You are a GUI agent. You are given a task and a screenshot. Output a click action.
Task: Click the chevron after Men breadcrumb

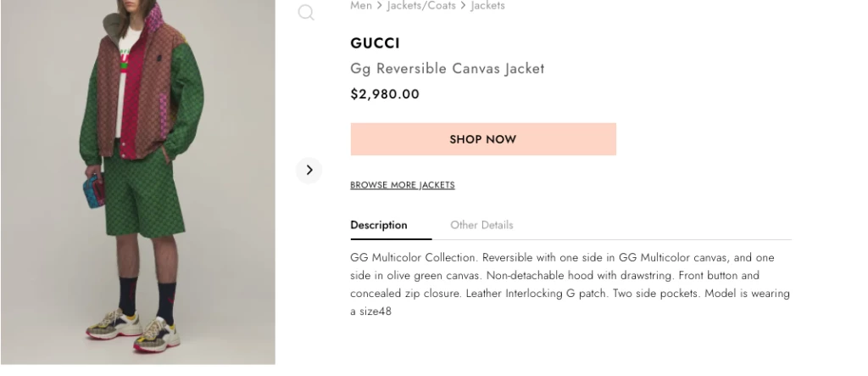(379, 6)
